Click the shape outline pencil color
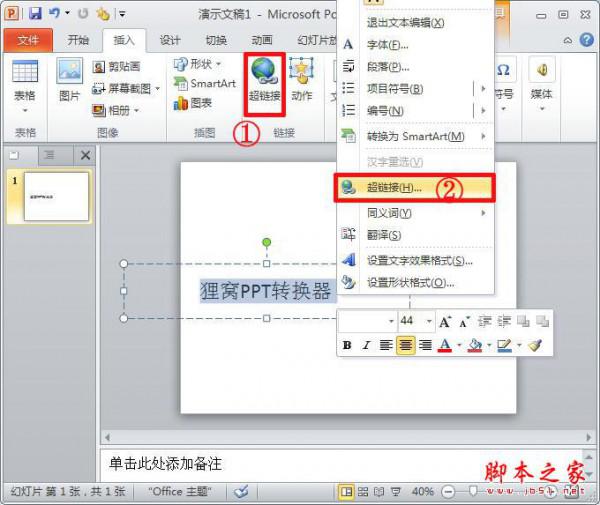 click(504, 345)
